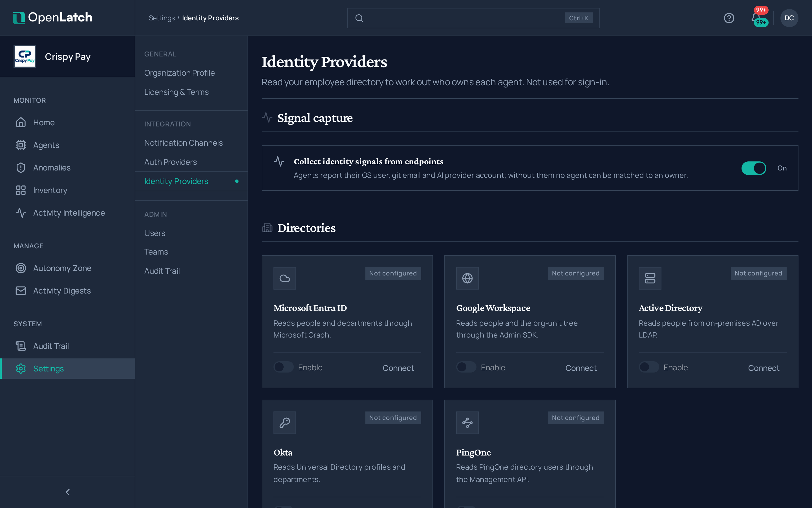Open the help question-mark icon
This screenshot has height=508, width=812.
[729, 18]
